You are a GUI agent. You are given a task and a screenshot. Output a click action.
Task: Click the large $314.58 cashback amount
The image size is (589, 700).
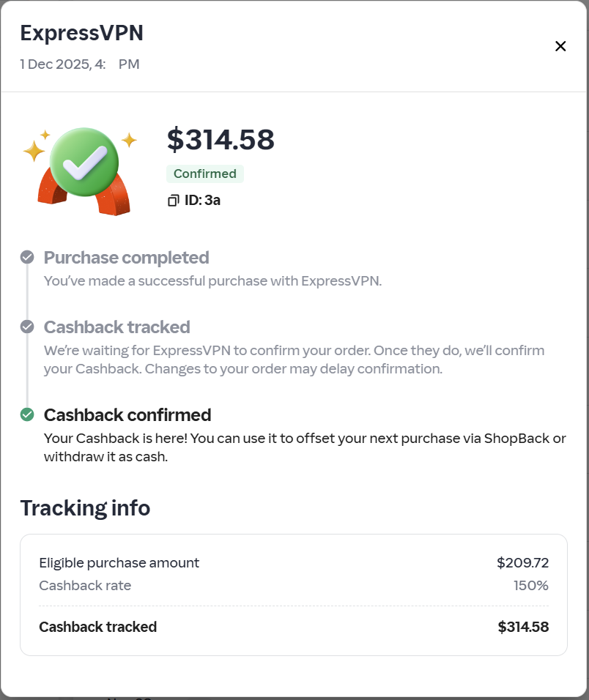point(221,139)
